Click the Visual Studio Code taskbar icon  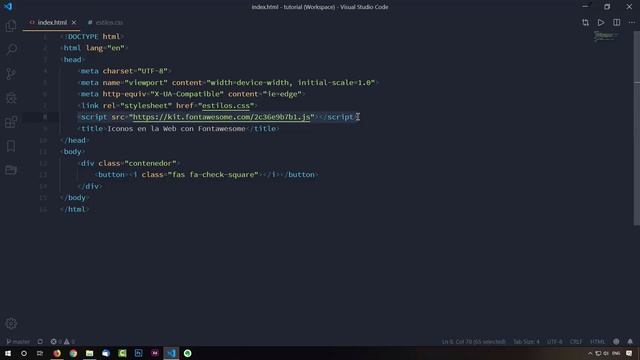[171, 353]
